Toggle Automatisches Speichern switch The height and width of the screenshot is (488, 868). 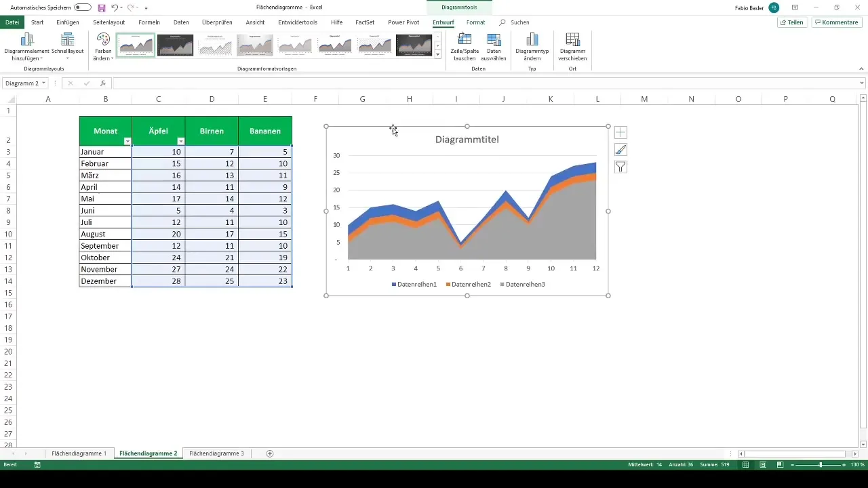[x=83, y=7]
